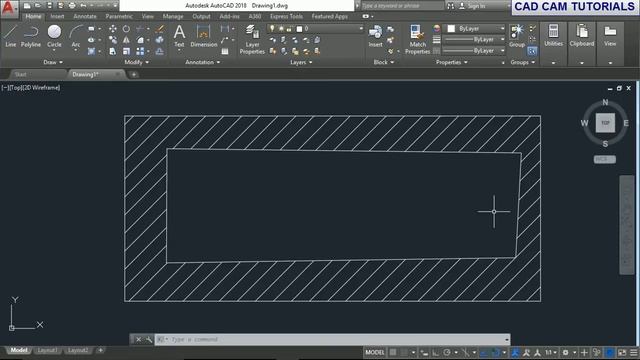The image size is (640, 360).
Task: Switch to the Output ribbon tab
Action: click(201, 16)
